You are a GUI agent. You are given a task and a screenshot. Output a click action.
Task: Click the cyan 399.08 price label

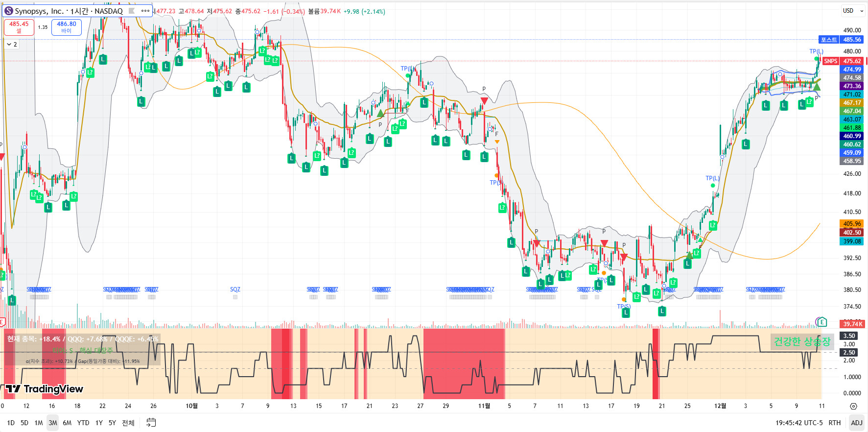click(x=852, y=241)
